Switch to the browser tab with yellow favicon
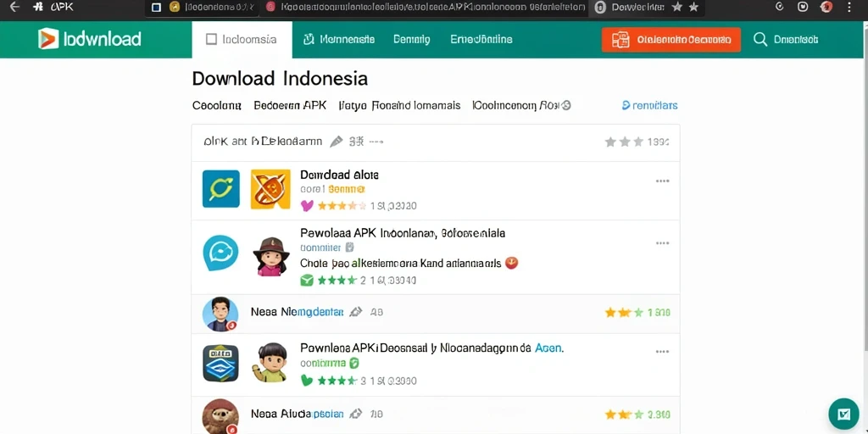 coord(212,7)
